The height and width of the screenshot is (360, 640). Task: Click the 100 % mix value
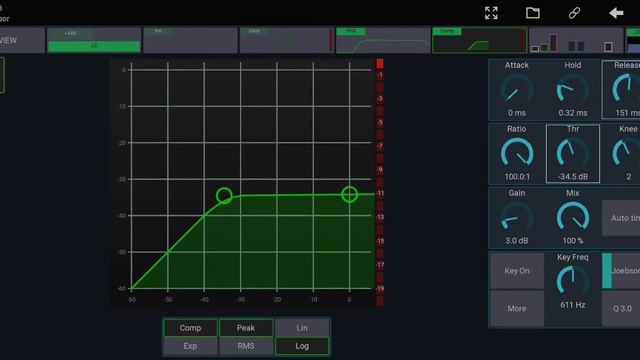click(573, 241)
